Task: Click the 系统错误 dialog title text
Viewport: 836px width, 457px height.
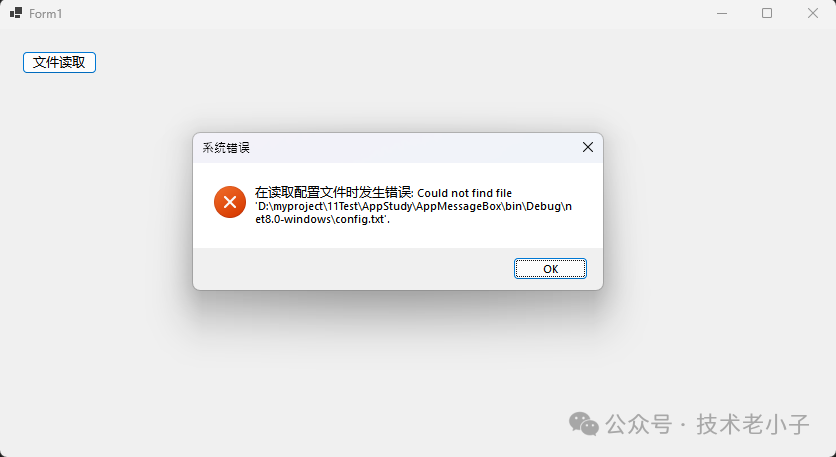Action: pos(226,148)
